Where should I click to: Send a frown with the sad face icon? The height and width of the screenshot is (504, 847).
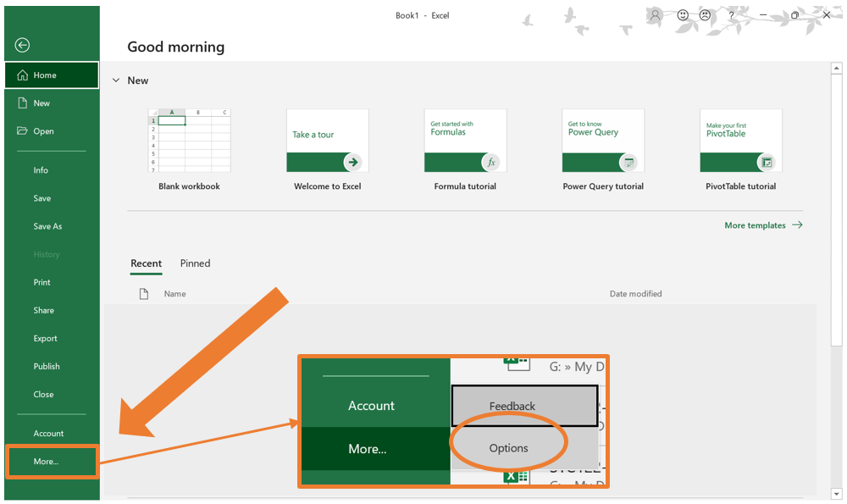click(x=705, y=15)
